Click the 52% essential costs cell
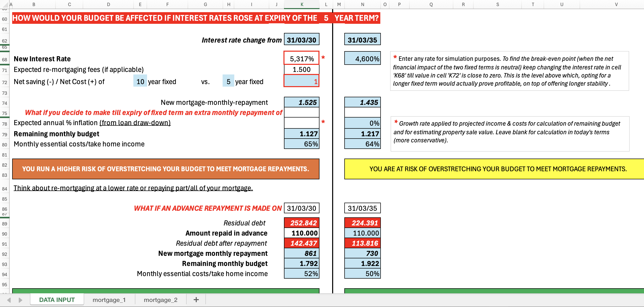The width and height of the screenshot is (644, 307). 301,273
